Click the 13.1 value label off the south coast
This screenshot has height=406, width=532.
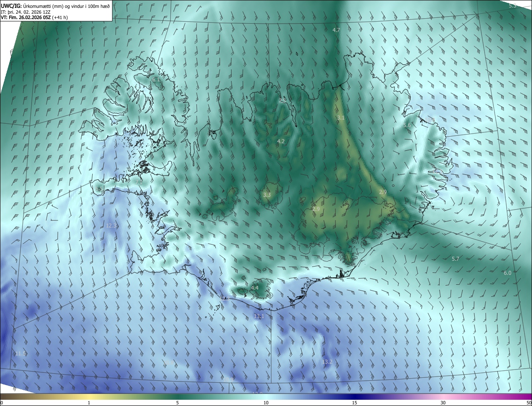(259, 316)
